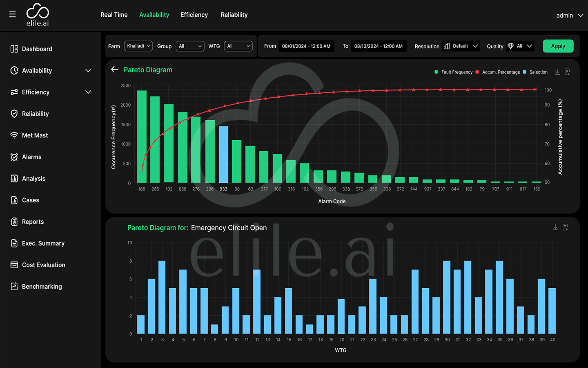This screenshot has height=368, width=588.
Task: Click the Alarms clock icon
Action: [14, 157]
